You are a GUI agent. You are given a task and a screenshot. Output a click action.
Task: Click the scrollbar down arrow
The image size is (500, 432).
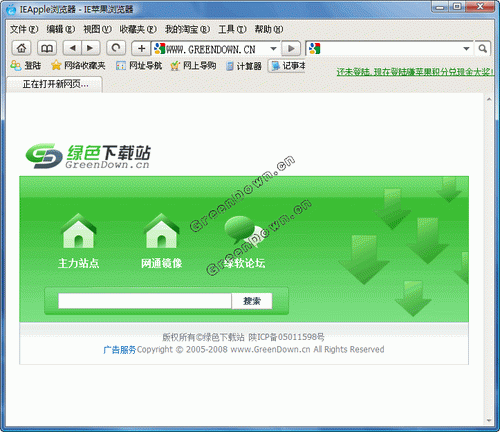coord(489,421)
